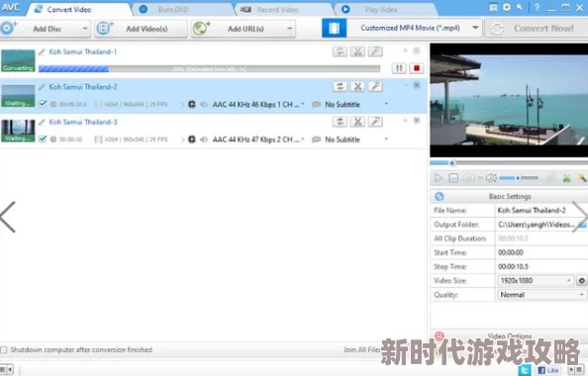Remove Koh Samui Thailand-2 using its X icon

(416, 85)
